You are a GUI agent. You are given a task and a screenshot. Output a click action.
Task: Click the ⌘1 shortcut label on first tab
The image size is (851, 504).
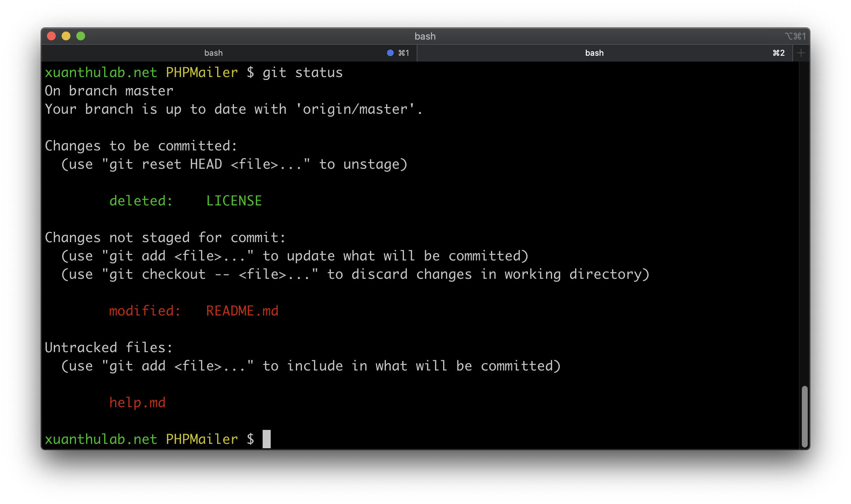[403, 53]
